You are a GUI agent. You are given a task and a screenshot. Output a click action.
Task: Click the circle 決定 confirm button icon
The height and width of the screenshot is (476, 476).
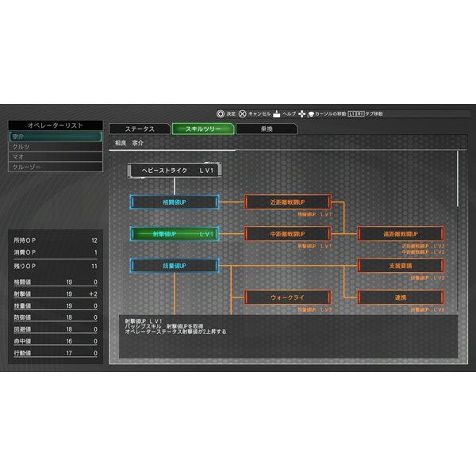point(221,114)
